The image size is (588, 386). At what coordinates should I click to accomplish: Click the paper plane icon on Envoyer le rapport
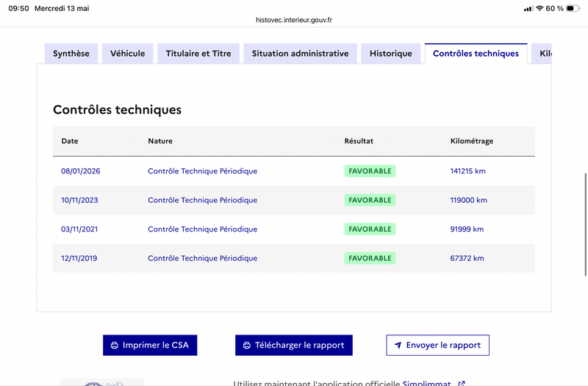coord(398,345)
